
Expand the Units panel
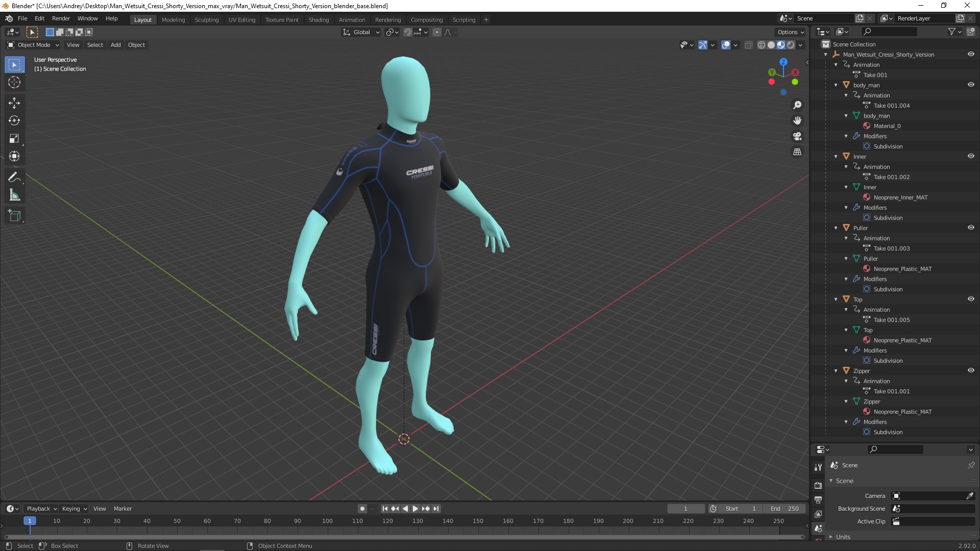tap(843, 537)
